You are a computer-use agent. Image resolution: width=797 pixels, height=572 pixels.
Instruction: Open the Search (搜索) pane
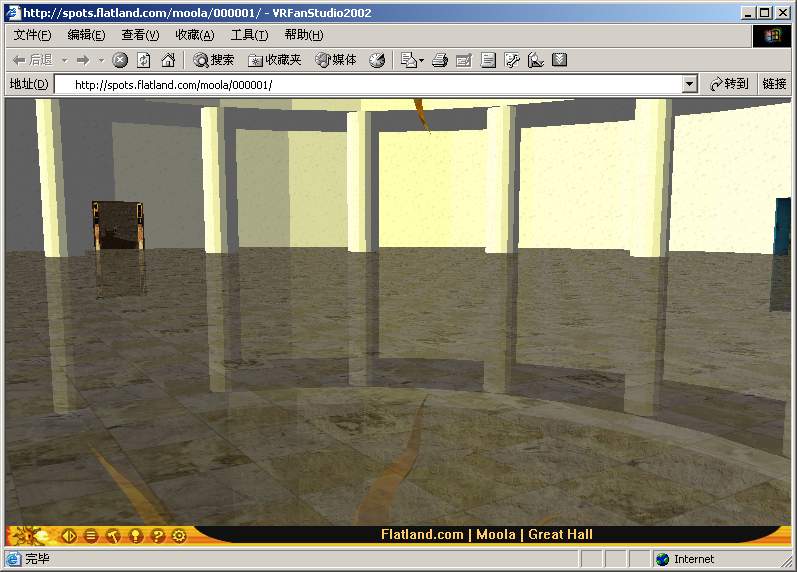pyautogui.click(x=213, y=61)
